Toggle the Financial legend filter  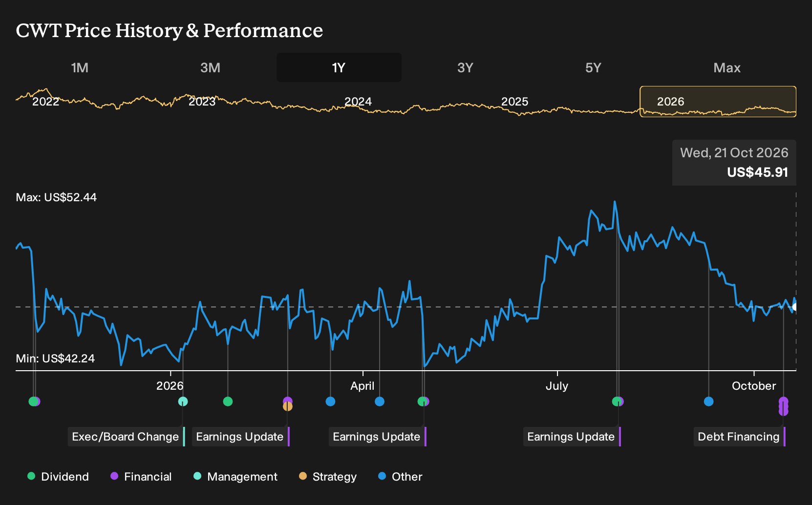(141, 477)
